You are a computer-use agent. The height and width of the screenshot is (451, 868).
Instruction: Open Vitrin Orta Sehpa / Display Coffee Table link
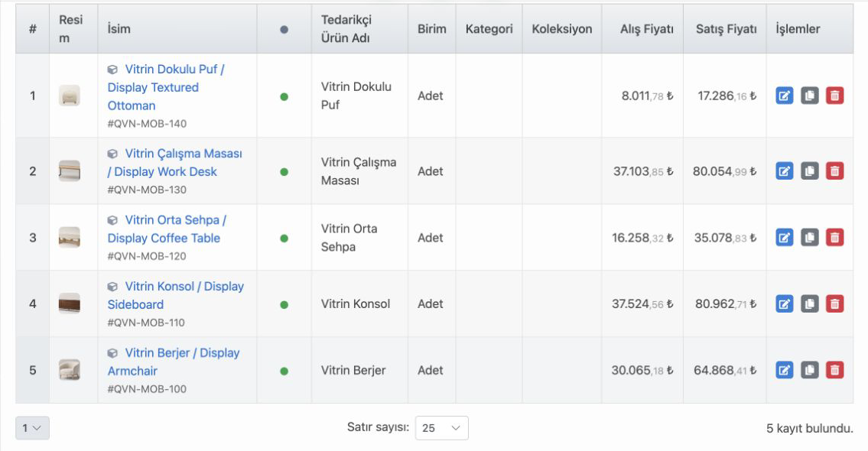(167, 229)
